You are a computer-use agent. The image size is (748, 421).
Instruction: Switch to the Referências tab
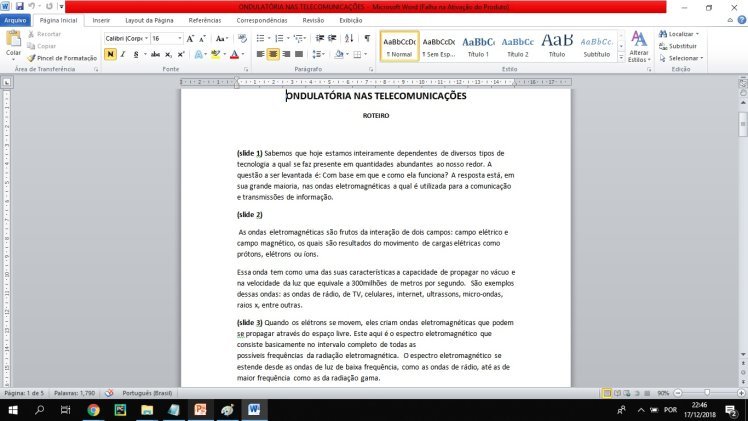[x=205, y=21]
